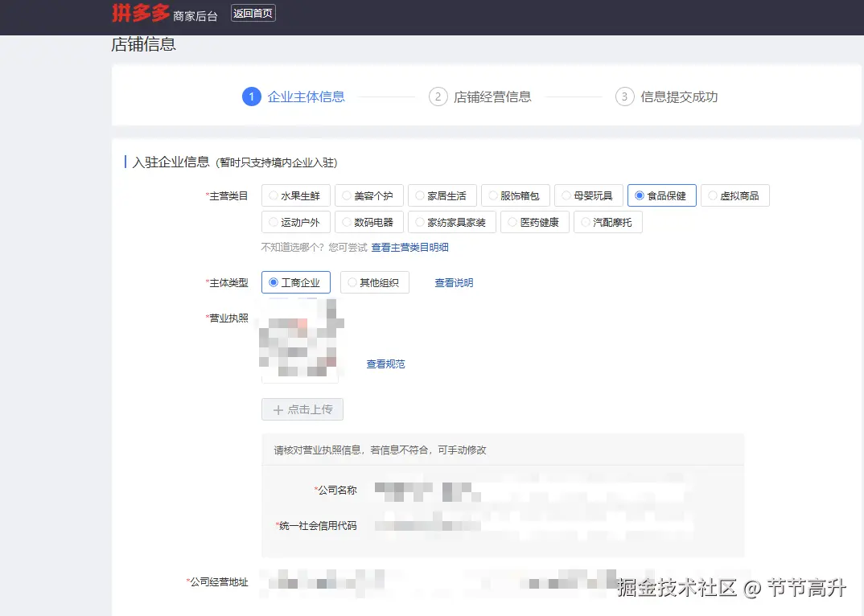Screen dimensions: 864x616
Task: Click the 统一社会信用代码 input field
Action: (532, 526)
